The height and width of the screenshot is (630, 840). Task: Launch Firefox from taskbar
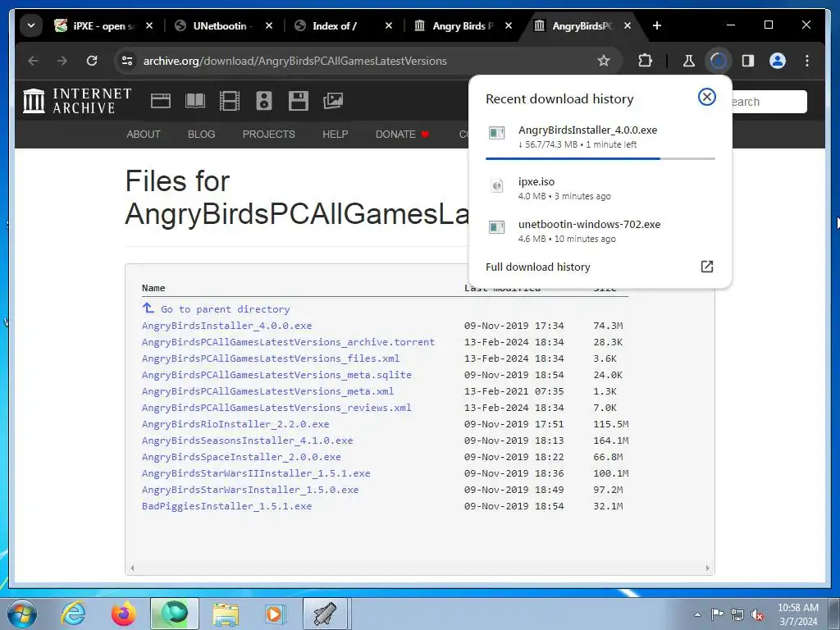tap(124, 614)
